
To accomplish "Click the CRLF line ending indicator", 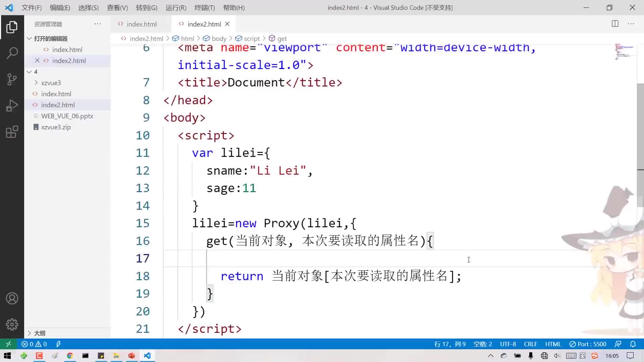I will click(530, 344).
